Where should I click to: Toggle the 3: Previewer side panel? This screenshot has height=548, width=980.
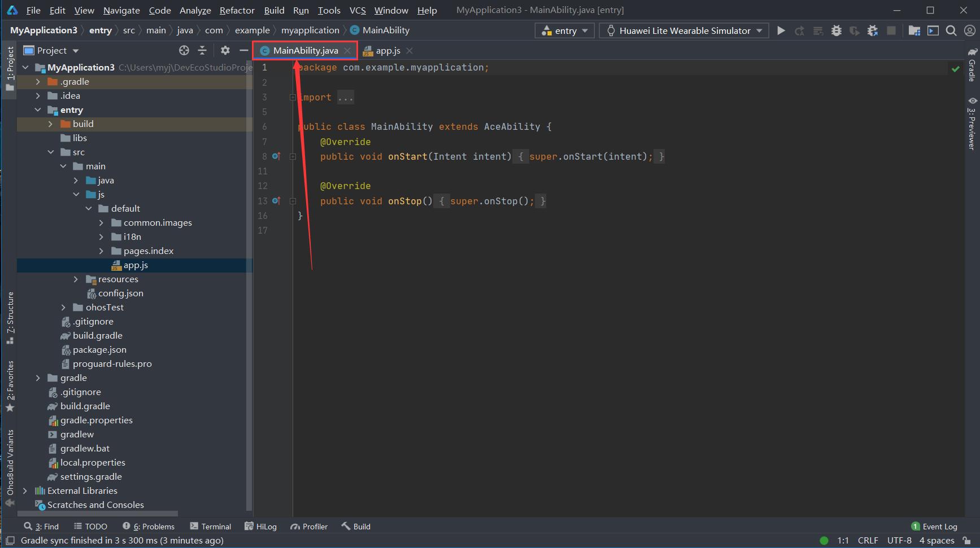(x=972, y=123)
